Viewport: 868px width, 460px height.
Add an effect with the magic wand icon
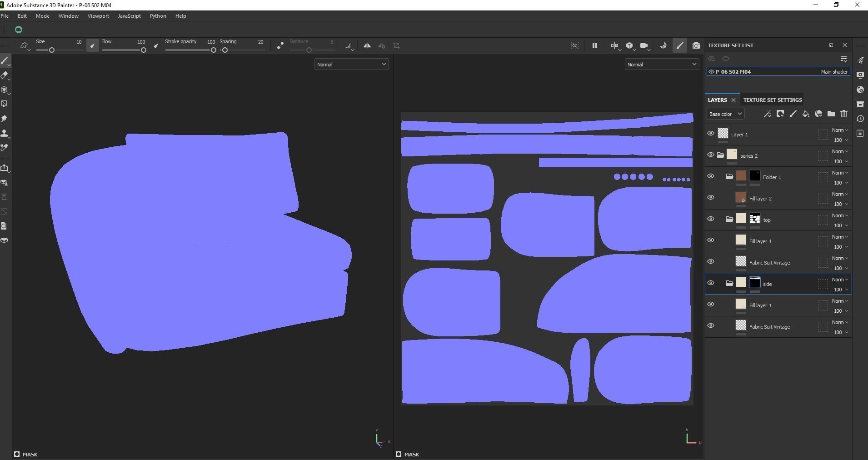(x=767, y=114)
